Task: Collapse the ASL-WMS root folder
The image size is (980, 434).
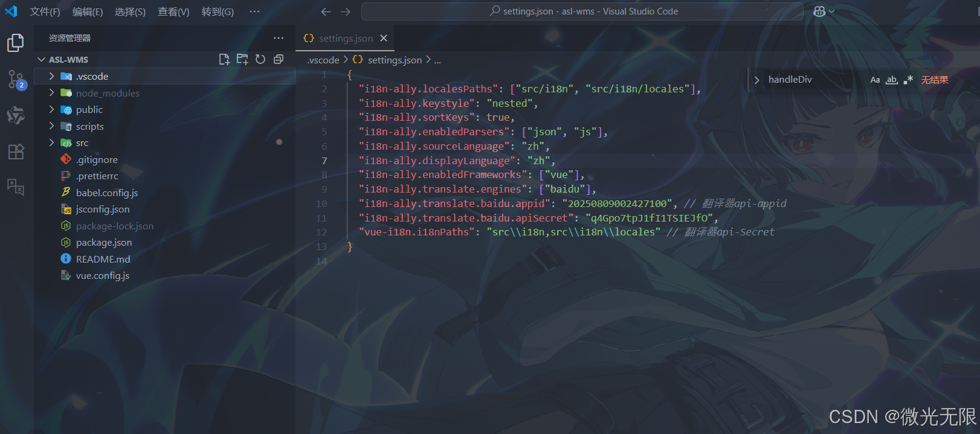Action: 42,60
